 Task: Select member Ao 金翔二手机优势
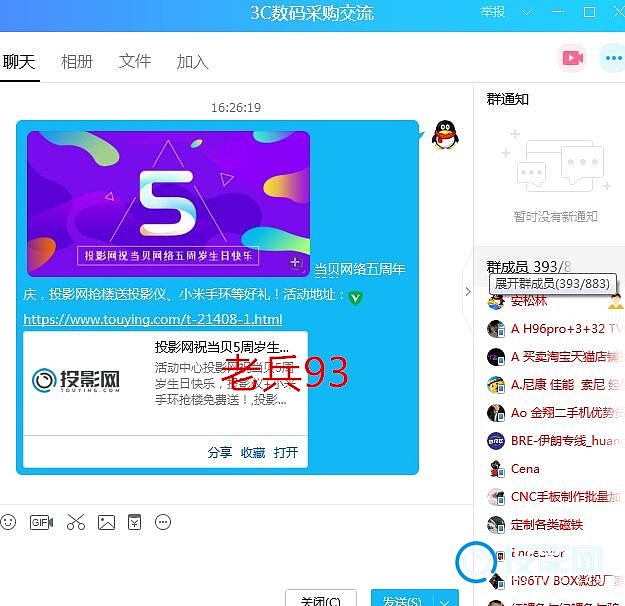pos(567,413)
